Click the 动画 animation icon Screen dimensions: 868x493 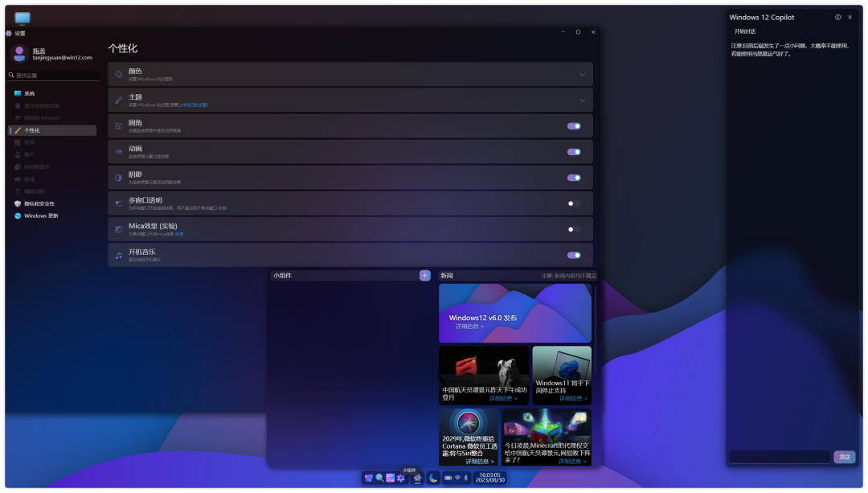[118, 152]
